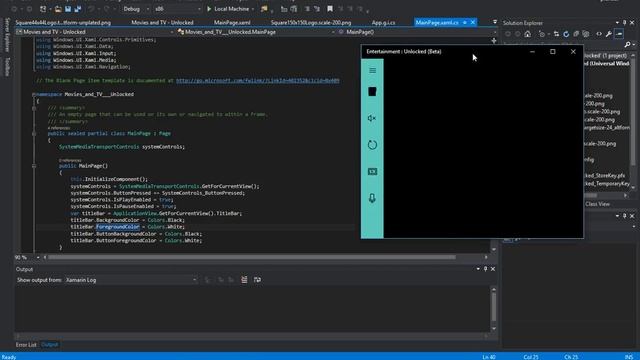Toggle the bookmark icon in the toolbar
640x360 pixels.
click(x=330, y=9)
